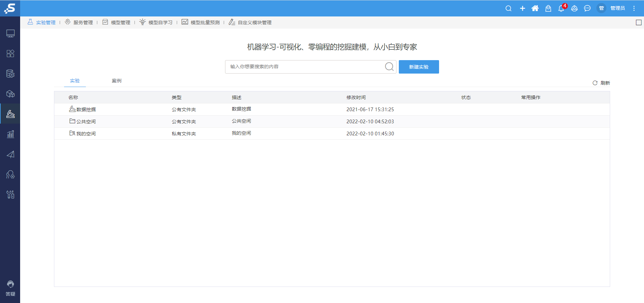This screenshot has height=303, width=644.
Task: Click 我的空间 in the description column
Action: [x=241, y=133]
